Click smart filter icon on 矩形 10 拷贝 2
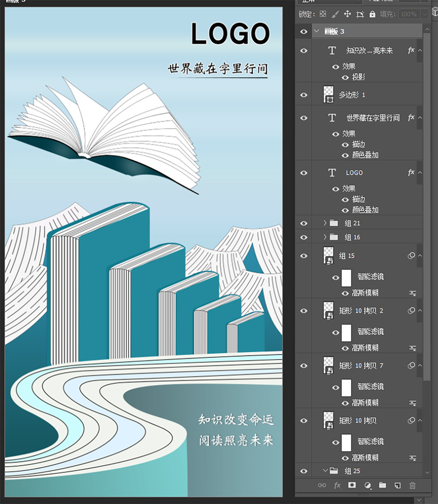The width and height of the screenshot is (438, 504). pos(411,310)
